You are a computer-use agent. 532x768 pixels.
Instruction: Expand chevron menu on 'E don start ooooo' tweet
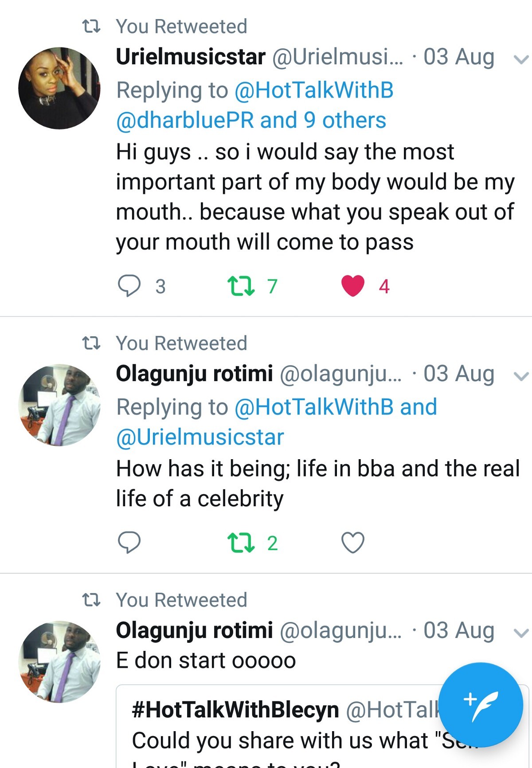point(520,633)
